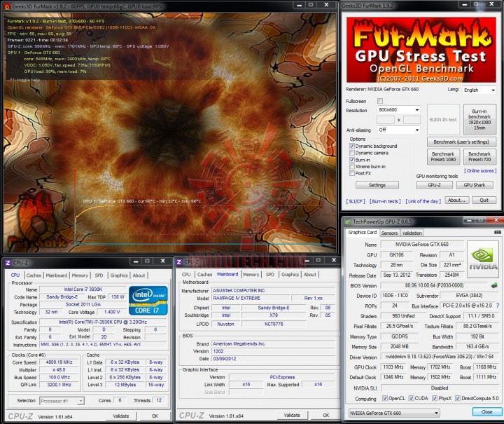
Task: Click Burn-in benchmark 1920x1080 15min button
Action: 479,120
